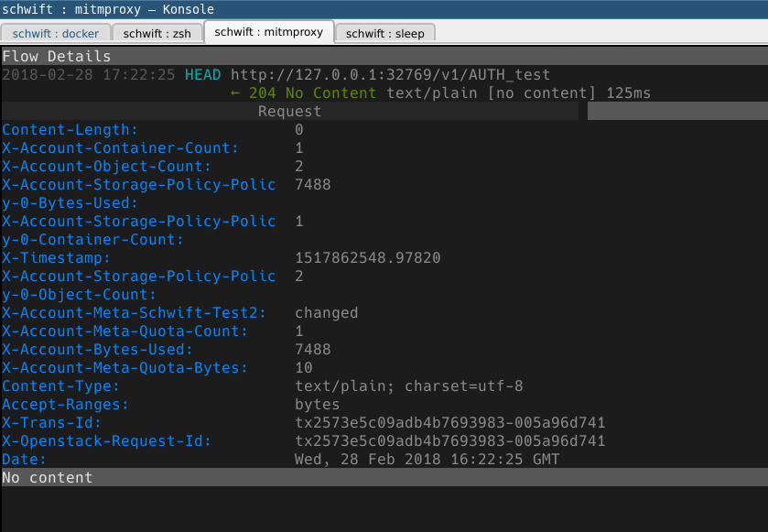Click the URL http://127.0.0.1:32769/v1/AUTH_test
The width and height of the screenshot is (768, 532).
click(x=390, y=75)
